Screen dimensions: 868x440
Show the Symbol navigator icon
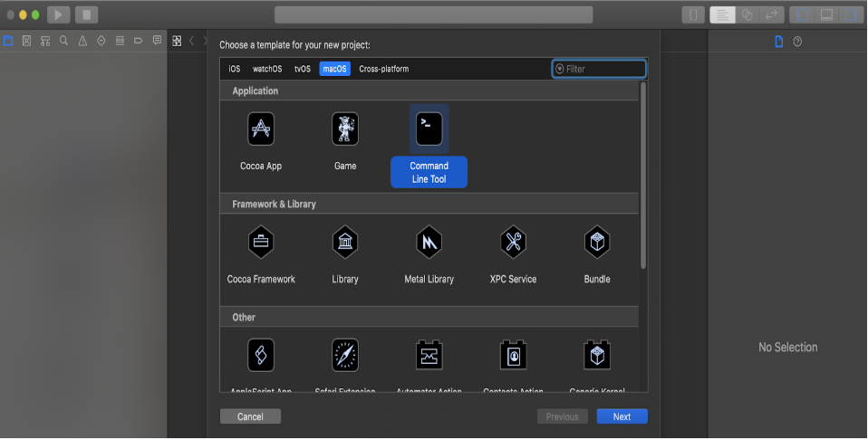pos(45,41)
